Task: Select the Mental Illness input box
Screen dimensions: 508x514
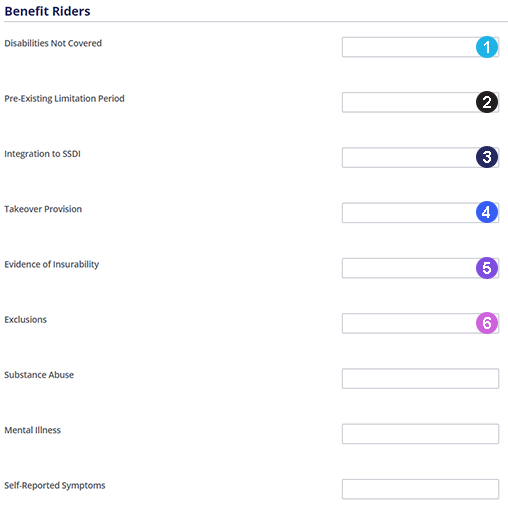Action: click(x=420, y=434)
